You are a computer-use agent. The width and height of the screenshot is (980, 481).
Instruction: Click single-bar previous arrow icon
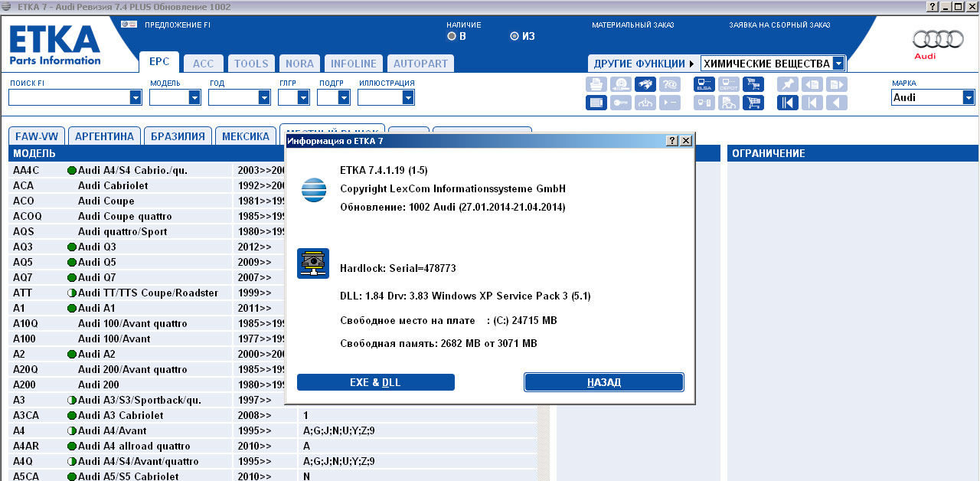click(812, 103)
